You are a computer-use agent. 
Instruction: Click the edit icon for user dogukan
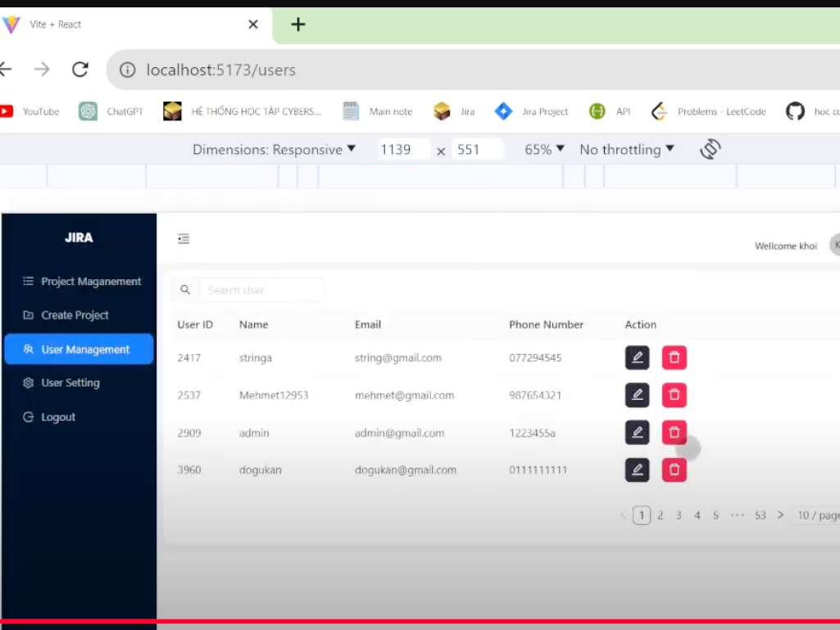click(x=637, y=469)
